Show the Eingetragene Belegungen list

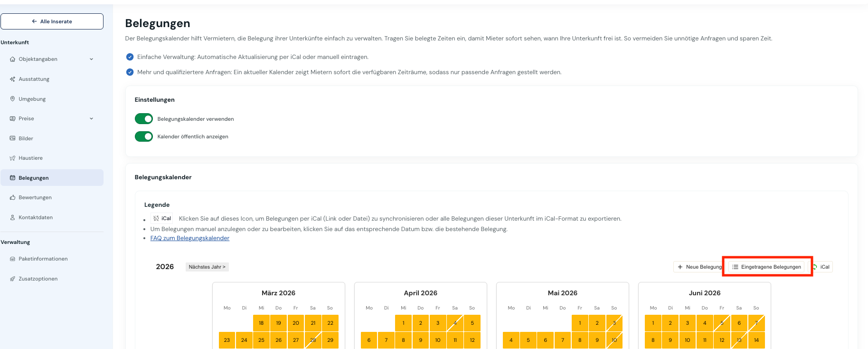coord(766,267)
